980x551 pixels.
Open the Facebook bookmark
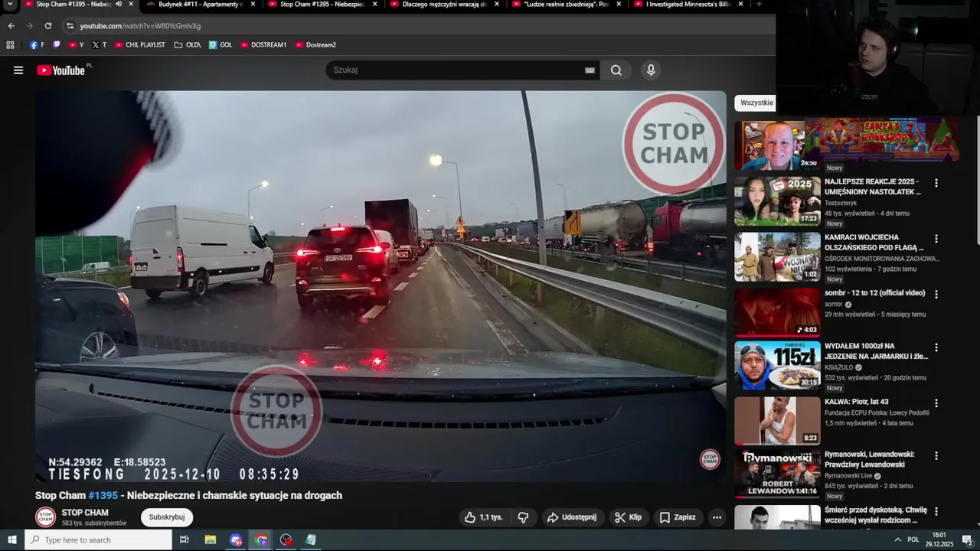point(37,45)
